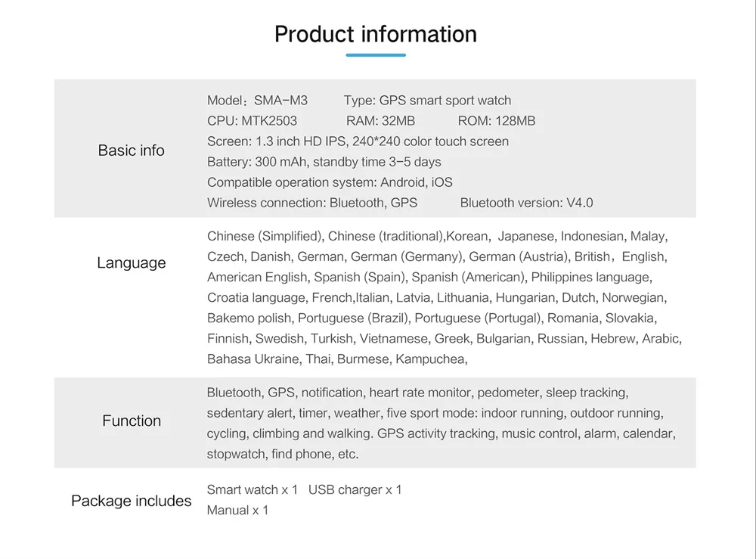Click the blue underline below heading

(x=376, y=54)
